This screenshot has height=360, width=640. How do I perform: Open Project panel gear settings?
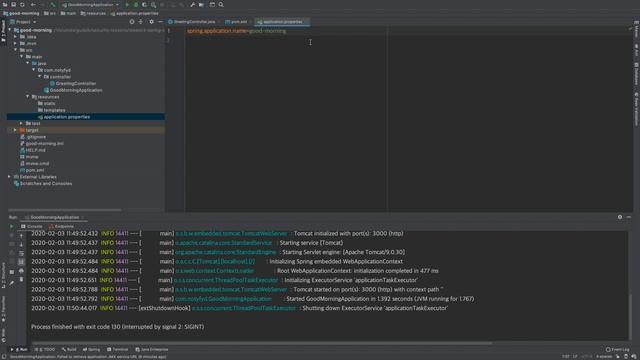tap(151, 22)
